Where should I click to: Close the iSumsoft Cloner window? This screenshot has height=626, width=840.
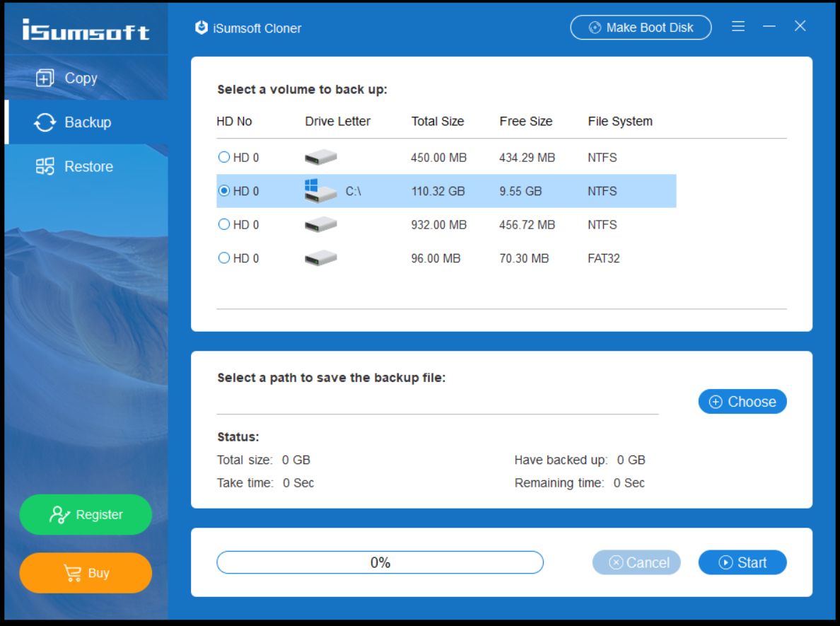[800, 26]
